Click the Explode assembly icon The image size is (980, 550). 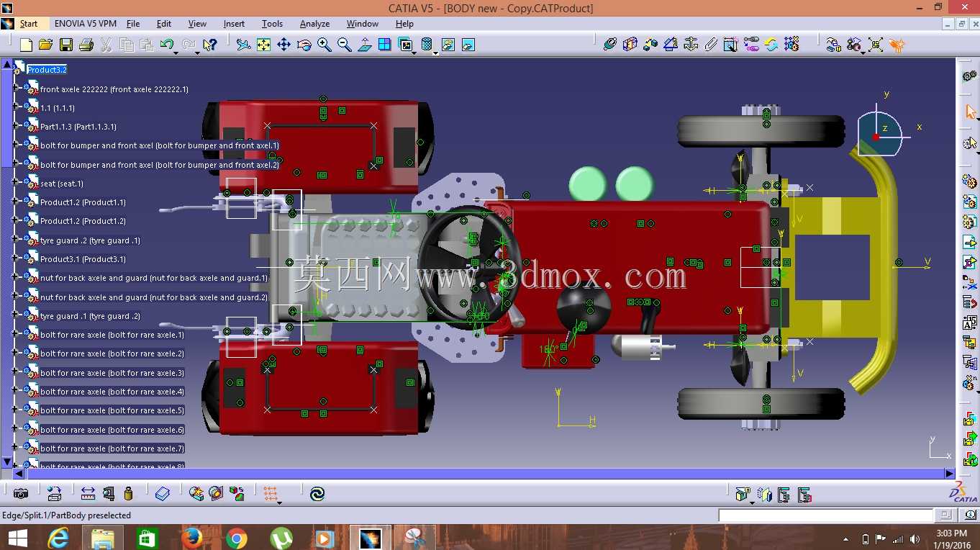876,45
